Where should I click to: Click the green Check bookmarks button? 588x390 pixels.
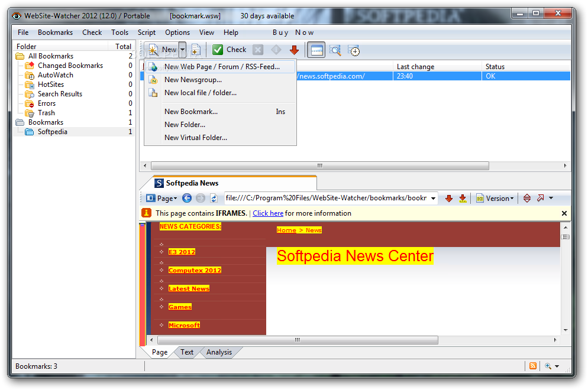(x=229, y=50)
